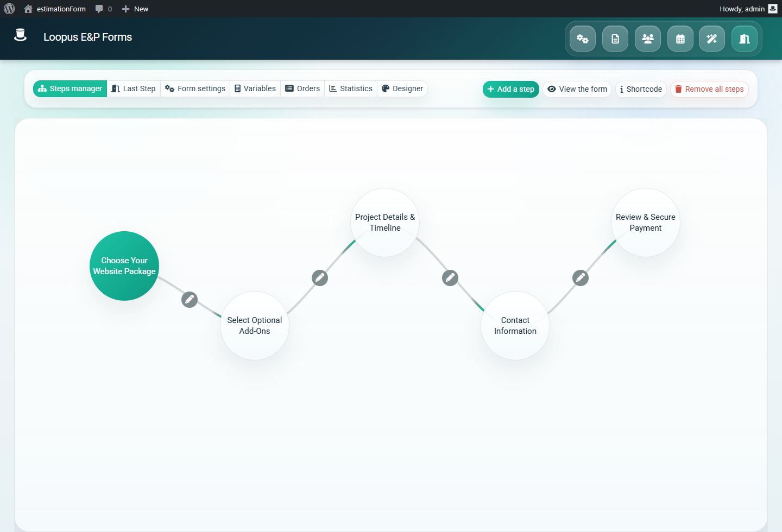The width and height of the screenshot is (782, 532).
Task: Click View the form button
Action: click(577, 89)
